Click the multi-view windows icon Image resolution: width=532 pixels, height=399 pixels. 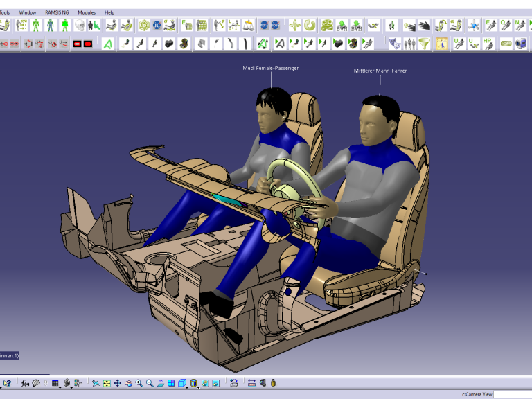(x=171, y=383)
